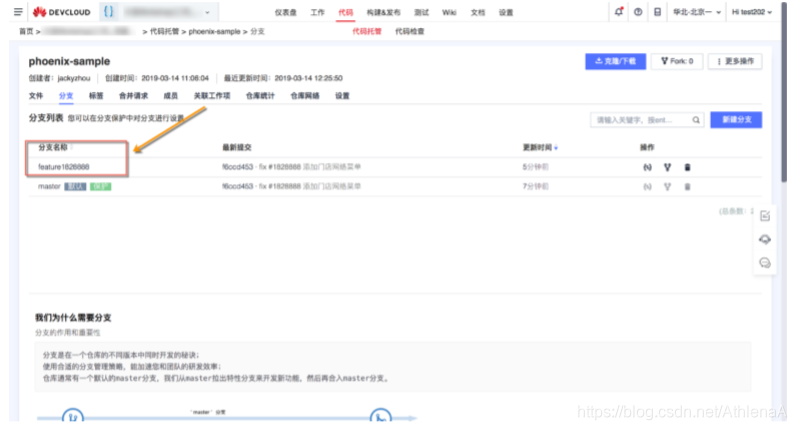Open the master branch
797x430 pixels.
tap(49, 187)
